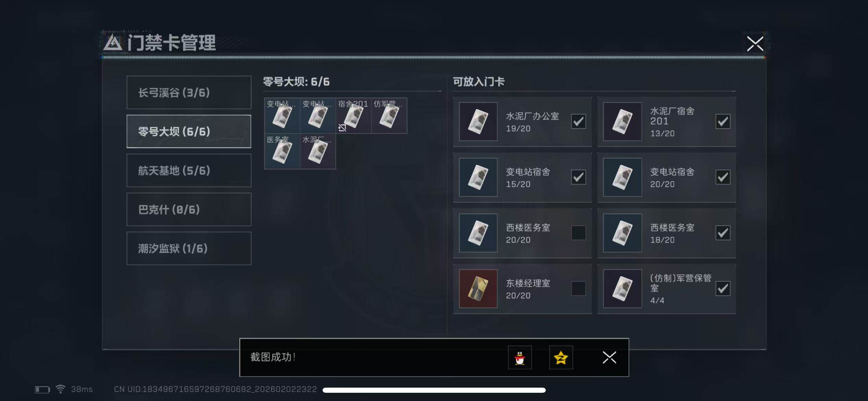
Task: Select the equipped 水泥厂 card slot
Action: [x=318, y=151]
